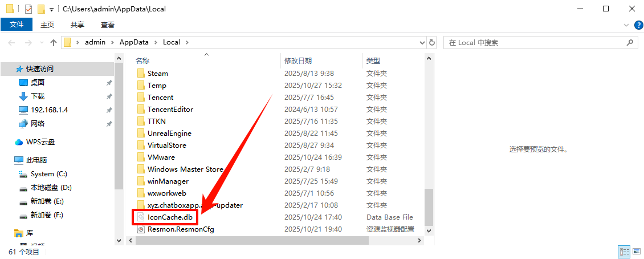The height and width of the screenshot is (259, 644).
Task: Click the Back navigation arrow
Action: 11,42
